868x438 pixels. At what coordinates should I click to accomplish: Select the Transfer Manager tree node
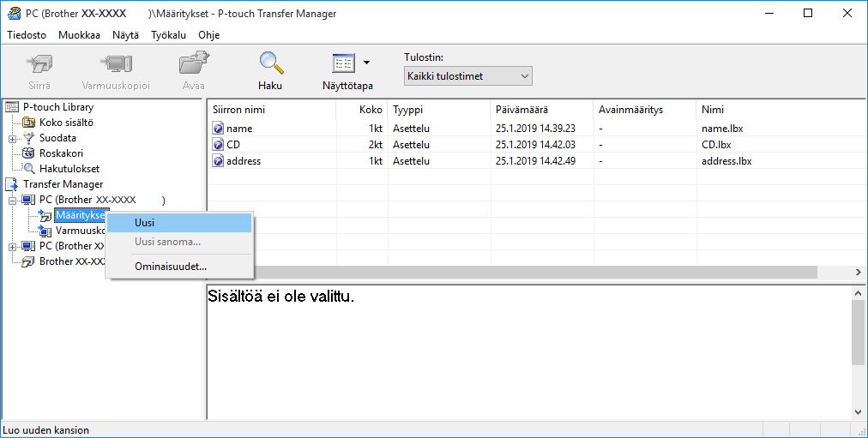point(63,184)
